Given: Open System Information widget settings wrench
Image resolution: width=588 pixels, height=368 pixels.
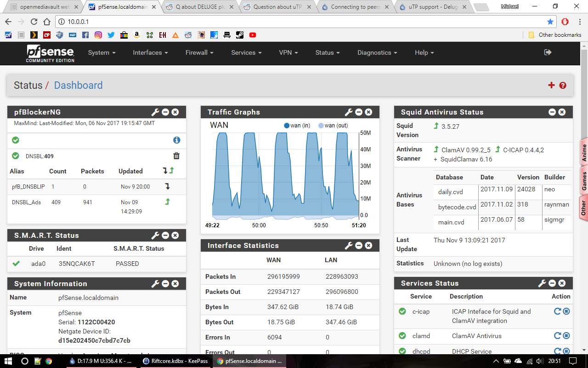Looking at the screenshot, I should pyautogui.click(x=155, y=284).
